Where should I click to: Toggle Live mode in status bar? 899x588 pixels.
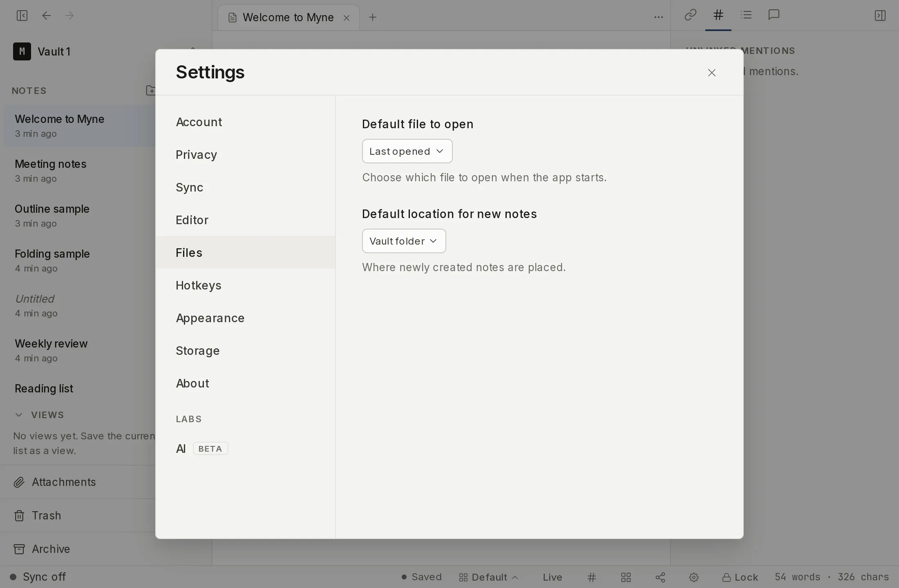[552, 577]
